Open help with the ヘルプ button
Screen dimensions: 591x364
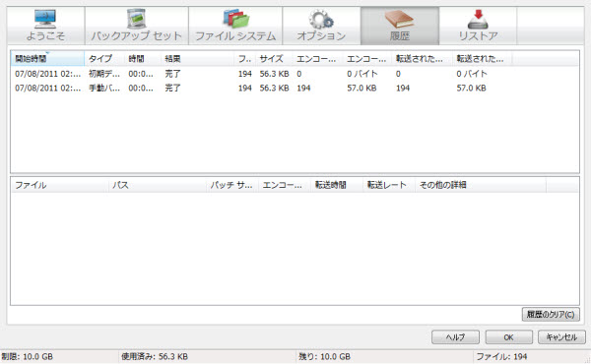click(455, 337)
